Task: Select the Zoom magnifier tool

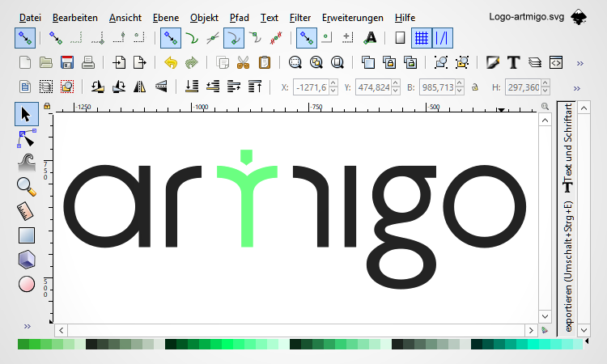Action: [x=27, y=187]
